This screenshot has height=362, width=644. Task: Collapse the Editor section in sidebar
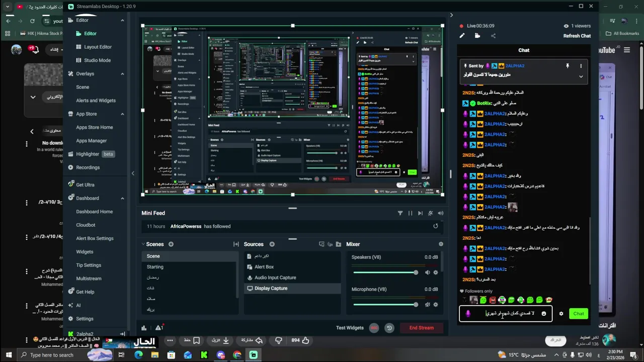[122, 20]
